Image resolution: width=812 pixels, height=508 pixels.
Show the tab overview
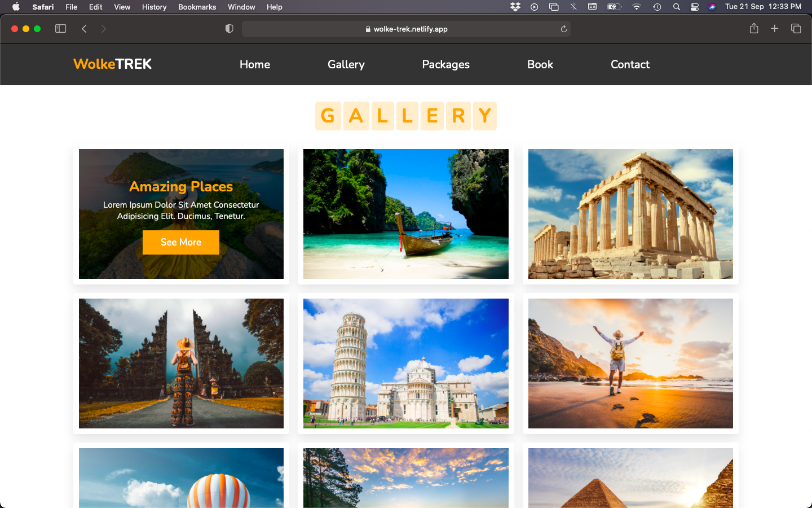click(796, 28)
